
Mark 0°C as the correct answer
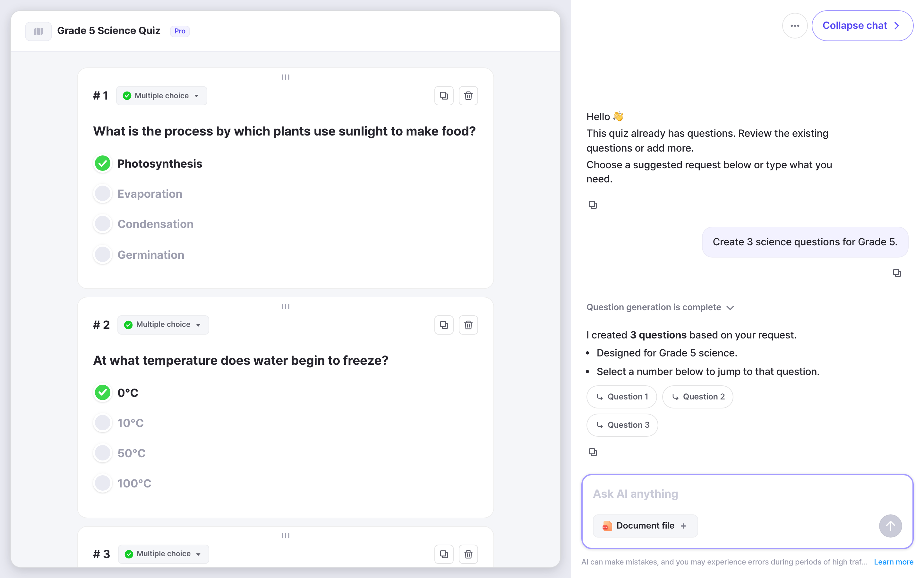[103, 393]
